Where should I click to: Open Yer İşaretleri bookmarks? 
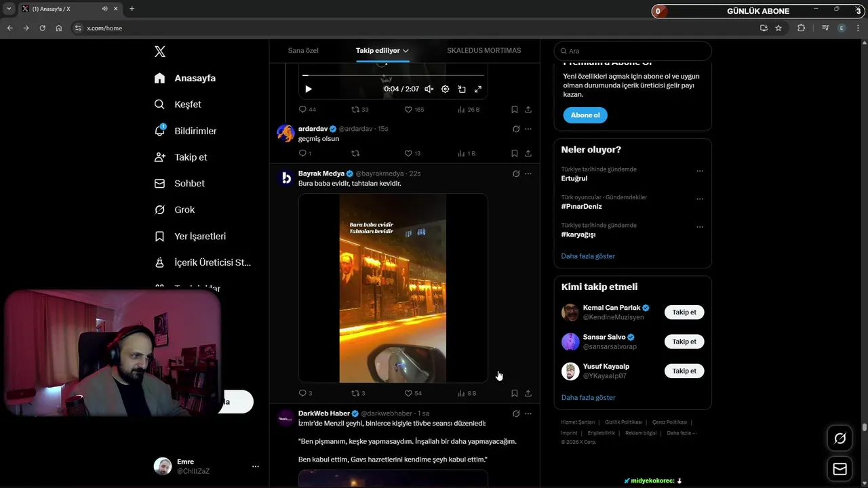click(190, 237)
